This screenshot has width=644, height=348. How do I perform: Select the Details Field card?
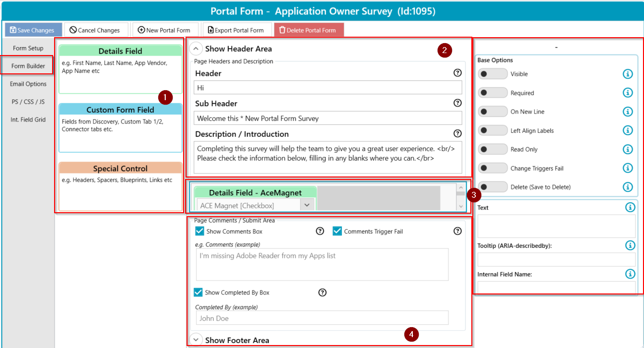120,69
